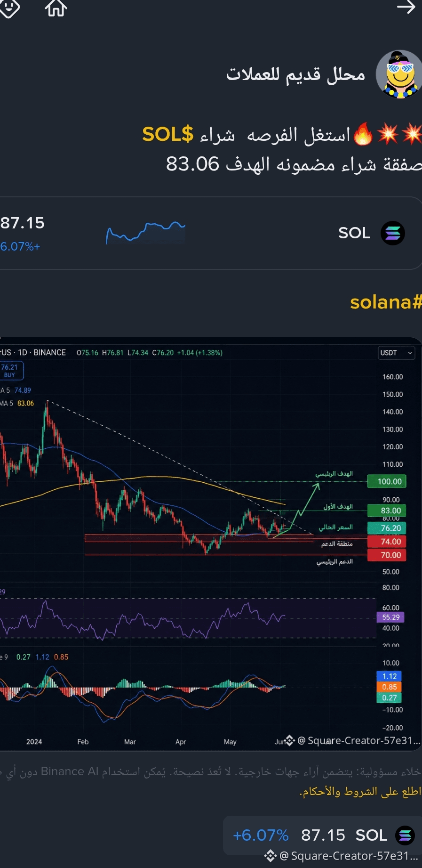Open the $SOL cashtag link
The image size is (422, 868).
pyautogui.click(x=168, y=135)
